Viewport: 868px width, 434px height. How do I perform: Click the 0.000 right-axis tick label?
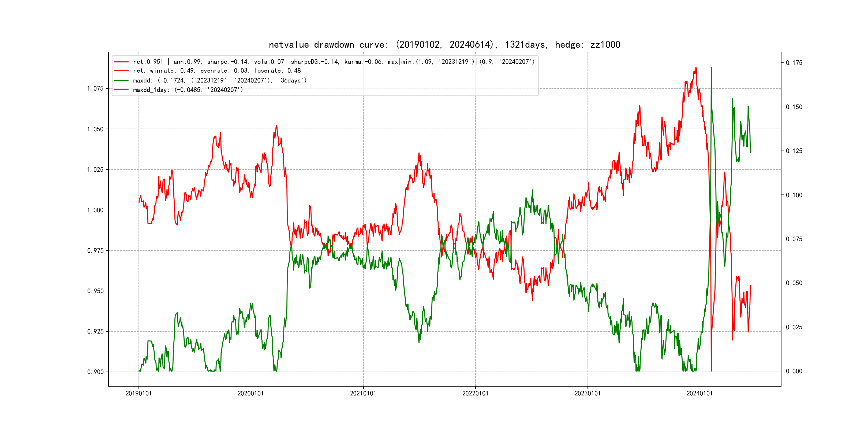point(794,371)
